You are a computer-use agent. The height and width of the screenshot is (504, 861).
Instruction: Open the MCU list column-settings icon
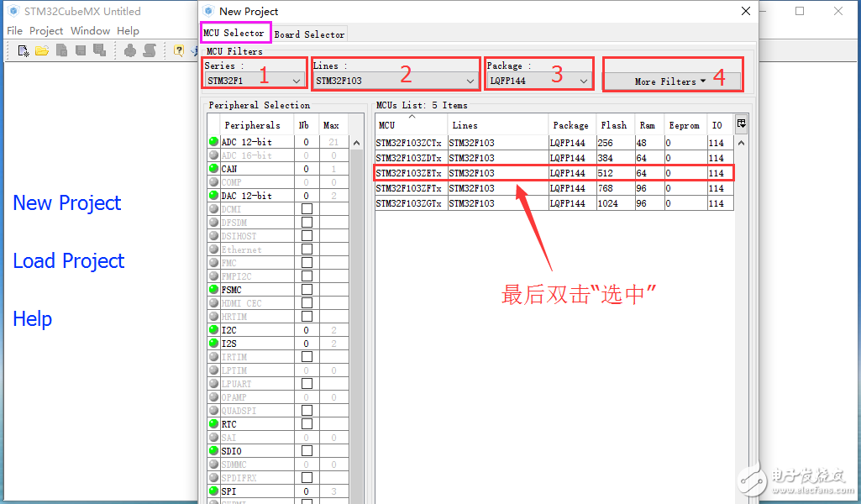pos(741,123)
